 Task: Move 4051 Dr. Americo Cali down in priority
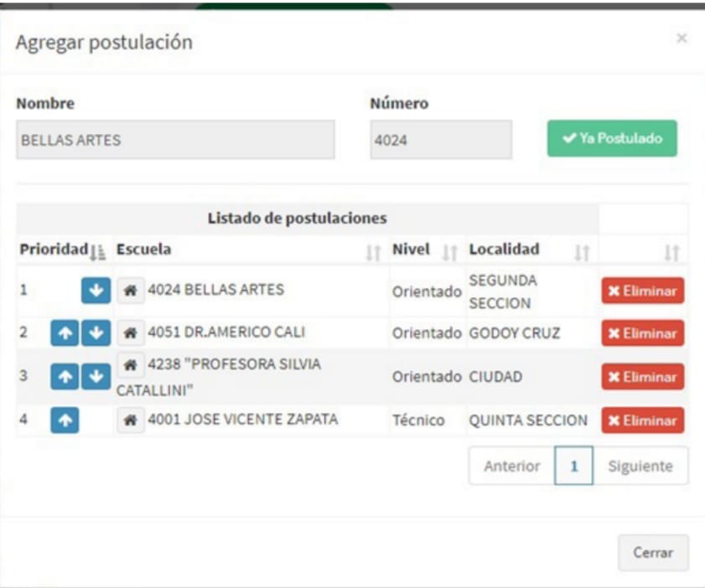click(96, 333)
